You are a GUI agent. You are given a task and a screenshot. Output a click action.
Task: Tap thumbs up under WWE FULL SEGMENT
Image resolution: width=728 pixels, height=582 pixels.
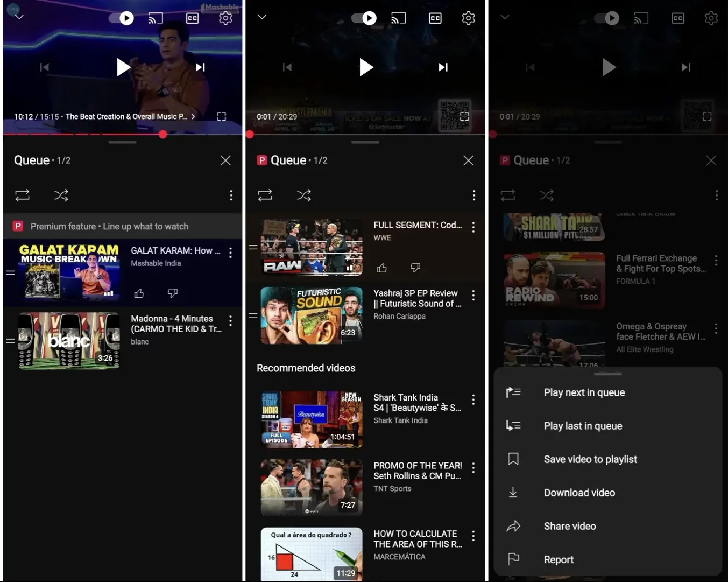(381, 268)
